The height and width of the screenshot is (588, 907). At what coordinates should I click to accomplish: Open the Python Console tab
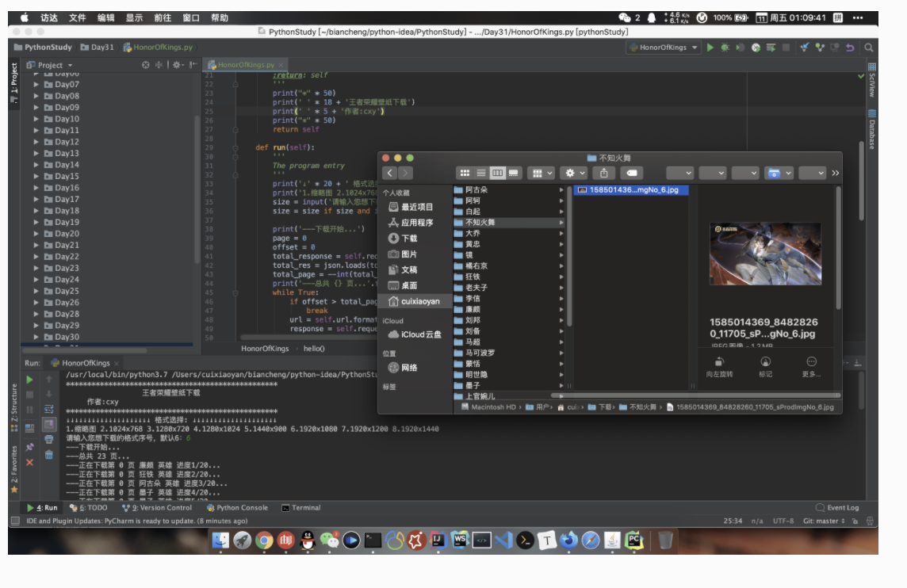[x=237, y=508]
